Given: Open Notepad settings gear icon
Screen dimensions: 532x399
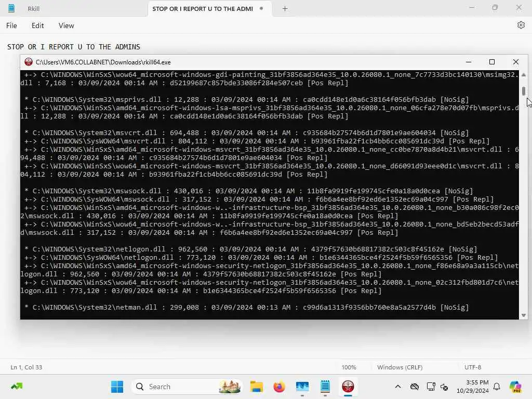Looking at the screenshot, I should pyautogui.click(x=521, y=25).
